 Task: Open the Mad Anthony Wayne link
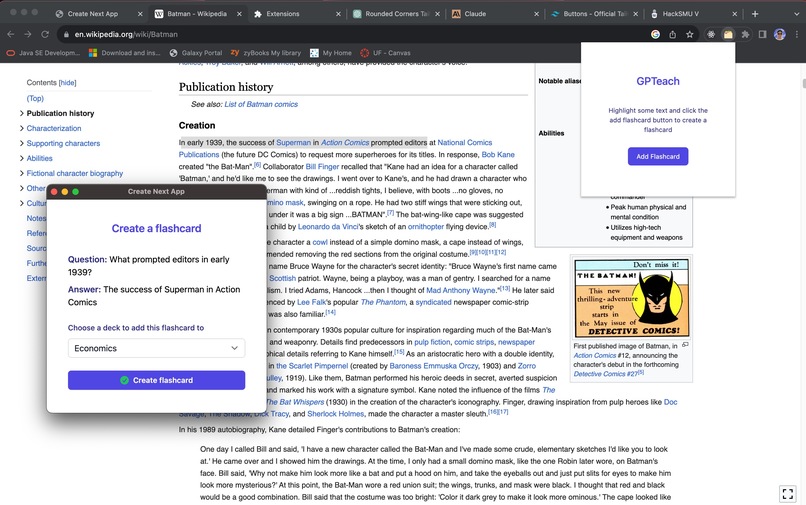461,291
